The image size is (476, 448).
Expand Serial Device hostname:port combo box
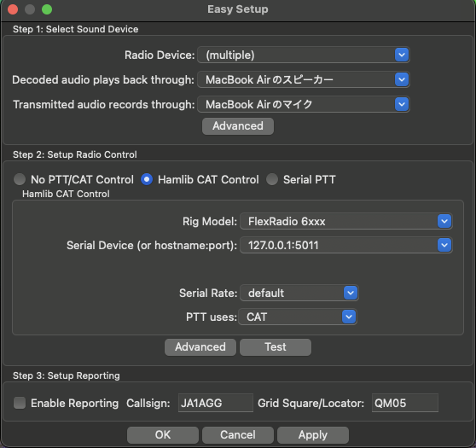click(346, 245)
